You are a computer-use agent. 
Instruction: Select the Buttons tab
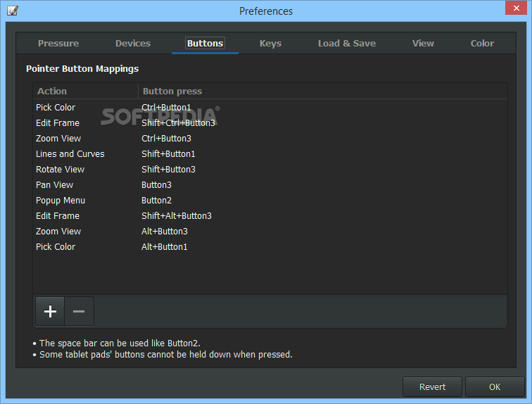click(x=205, y=44)
